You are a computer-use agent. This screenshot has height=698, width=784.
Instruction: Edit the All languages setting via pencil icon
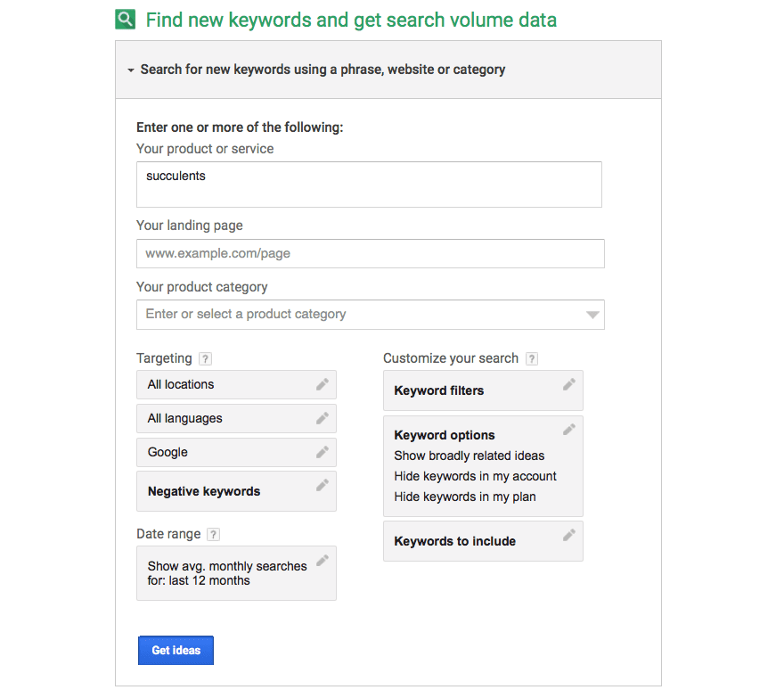(323, 418)
